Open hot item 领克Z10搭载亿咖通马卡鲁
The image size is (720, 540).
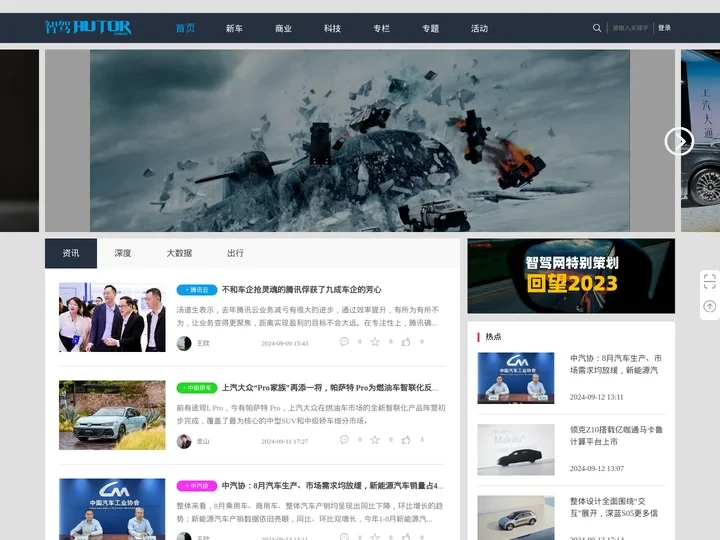(x=615, y=435)
